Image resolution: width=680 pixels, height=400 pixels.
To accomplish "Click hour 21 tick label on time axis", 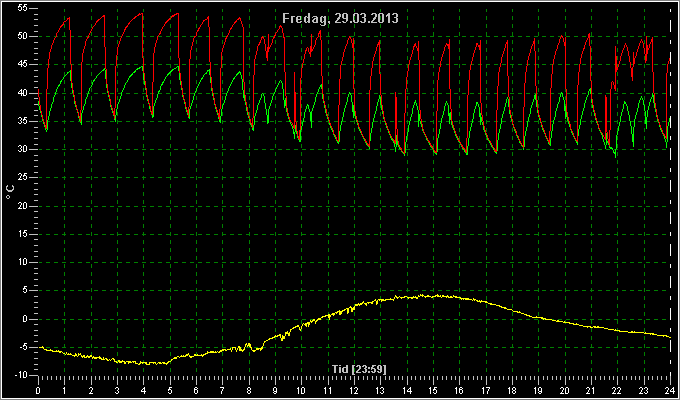I will tap(591, 390).
